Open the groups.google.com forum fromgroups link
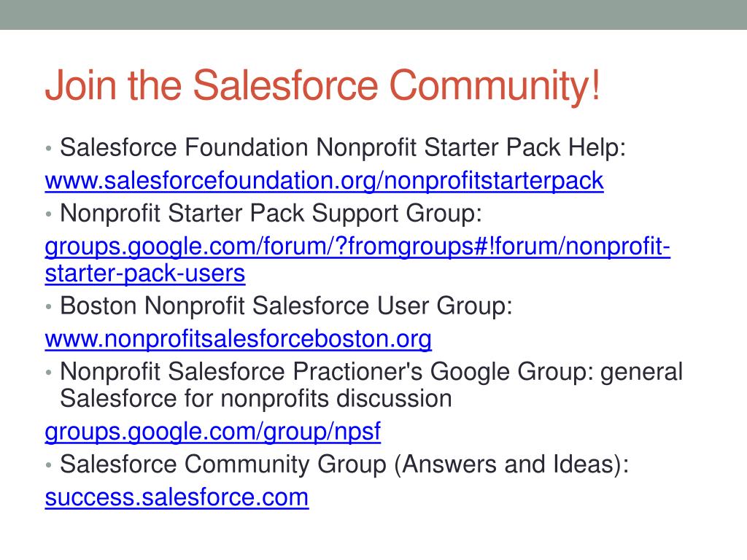 [x=357, y=246]
